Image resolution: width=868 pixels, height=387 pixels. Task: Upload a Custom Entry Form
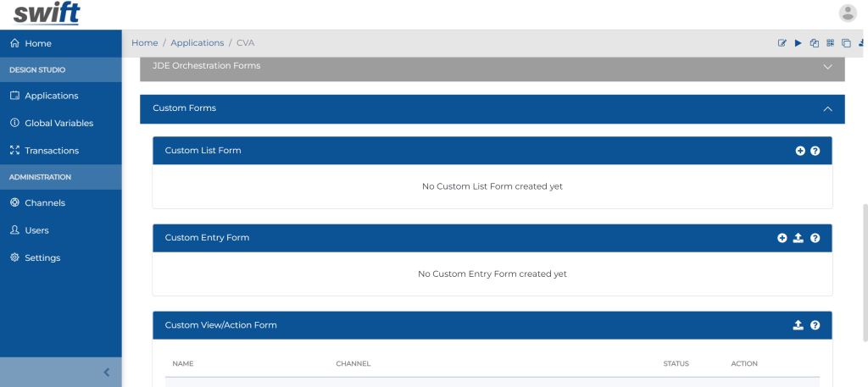click(798, 238)
